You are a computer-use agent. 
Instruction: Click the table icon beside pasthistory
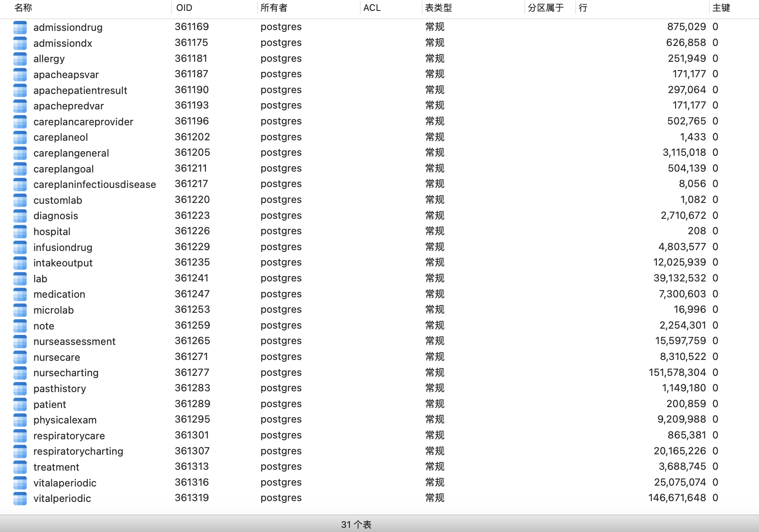click(20, 389)
